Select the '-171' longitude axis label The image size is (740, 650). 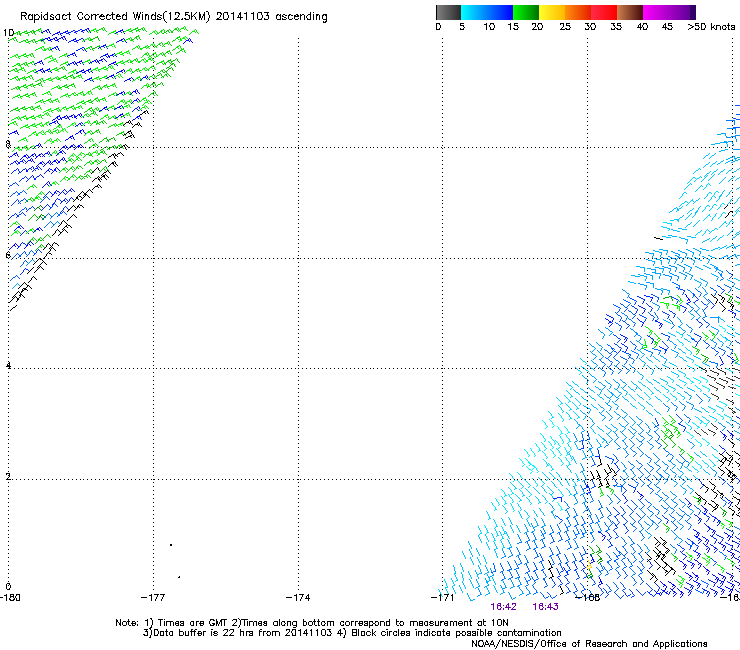click(443, 598)
